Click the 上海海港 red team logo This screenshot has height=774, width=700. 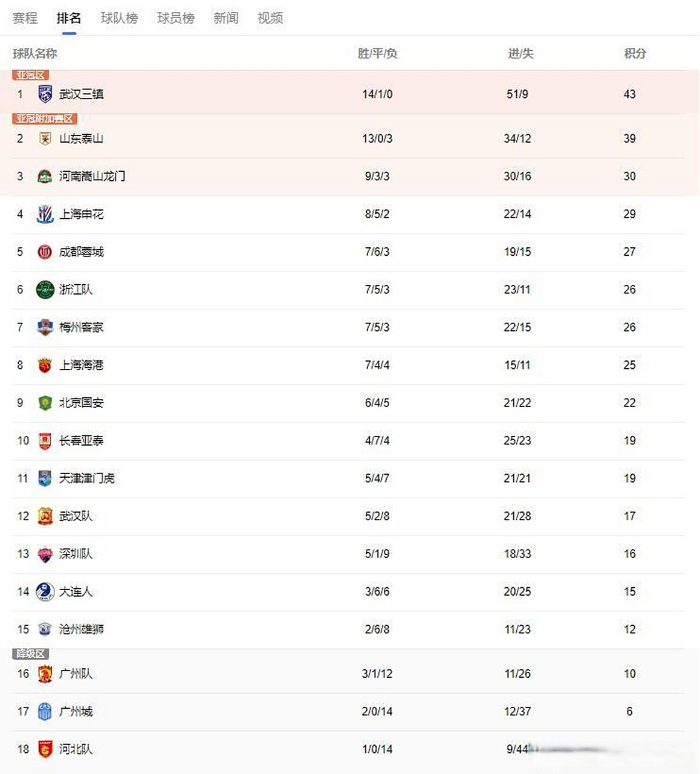coord(45,365)
